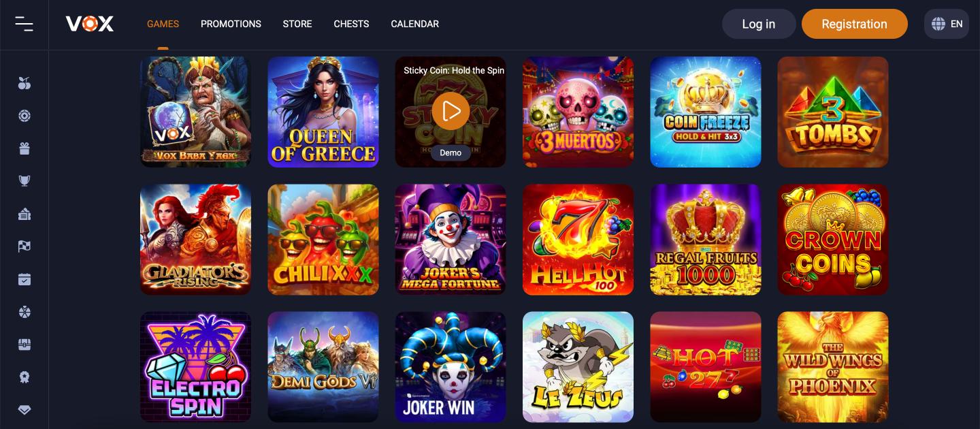Go to the Store tab
Image resolution: width=980 pixels, height=429 pixels.
[x=297, y=24]
